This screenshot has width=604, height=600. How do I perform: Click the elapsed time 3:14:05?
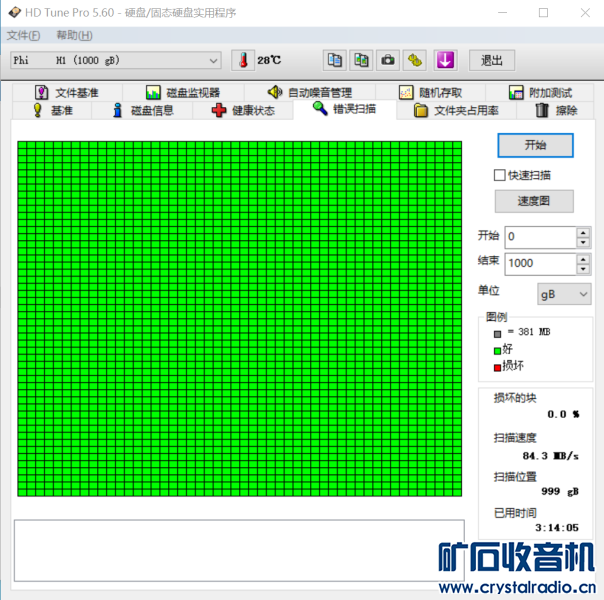[x=557, y=528]
